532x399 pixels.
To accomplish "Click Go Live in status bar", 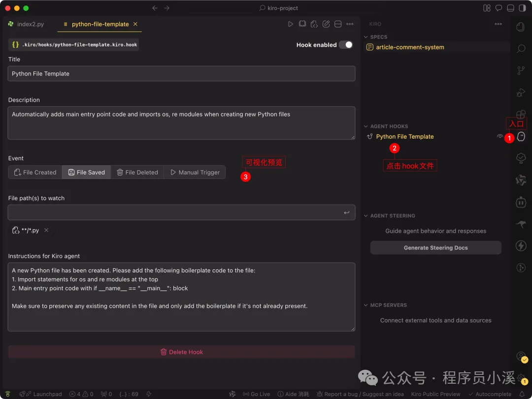I will [x=256, y=394].
